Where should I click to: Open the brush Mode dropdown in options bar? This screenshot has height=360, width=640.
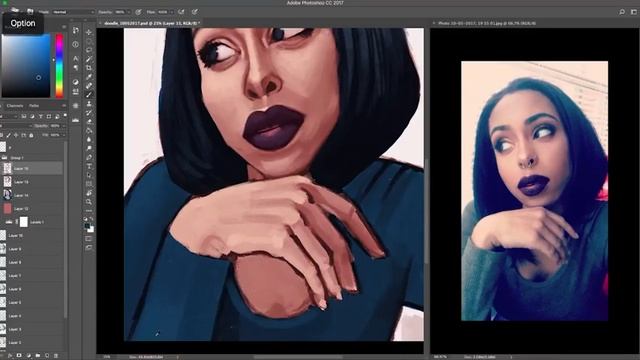click(x=72, y=12)
